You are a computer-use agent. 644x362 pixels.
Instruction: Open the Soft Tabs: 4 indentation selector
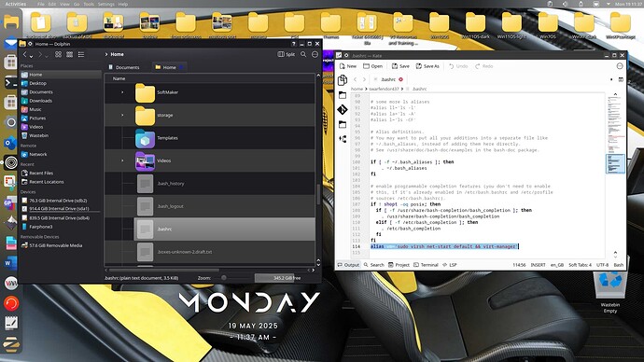580,265
